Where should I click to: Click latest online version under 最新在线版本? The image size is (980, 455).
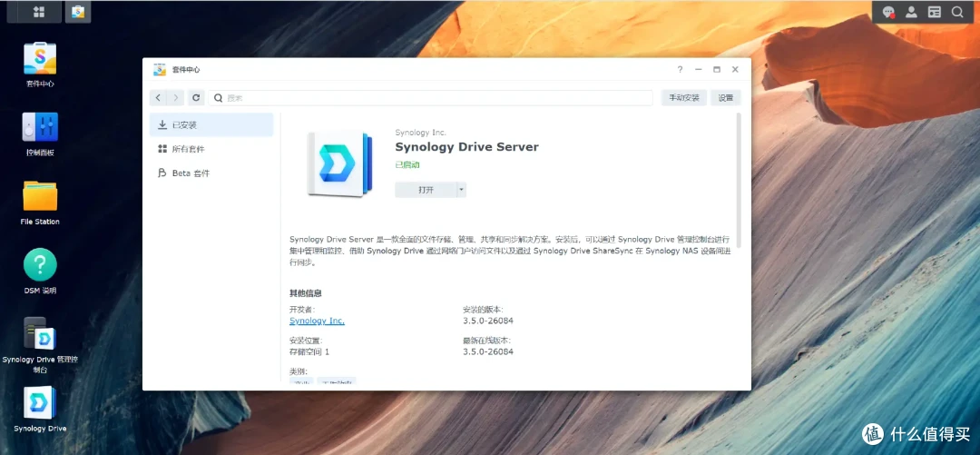click(x=488, y=351)
